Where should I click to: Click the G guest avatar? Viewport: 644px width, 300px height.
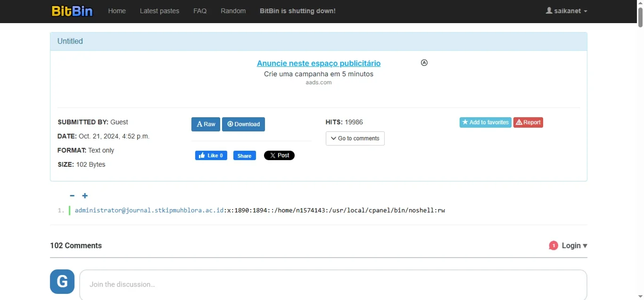tap(62, 282)
